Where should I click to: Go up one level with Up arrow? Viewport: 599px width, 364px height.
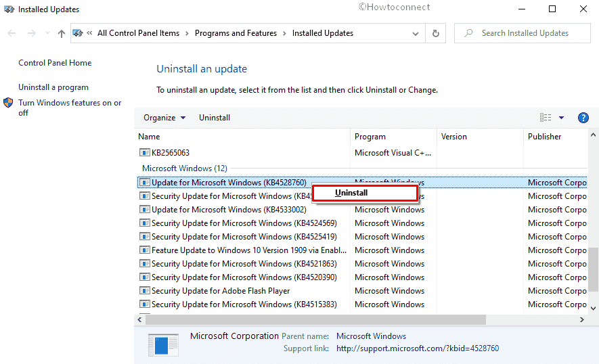tap(61, 33)
